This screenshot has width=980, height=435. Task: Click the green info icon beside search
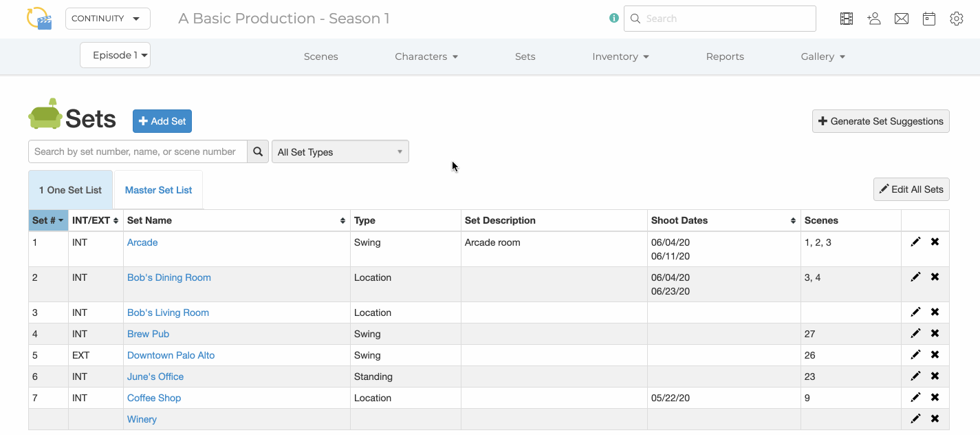pyautogui.click(x=614, y=19)
